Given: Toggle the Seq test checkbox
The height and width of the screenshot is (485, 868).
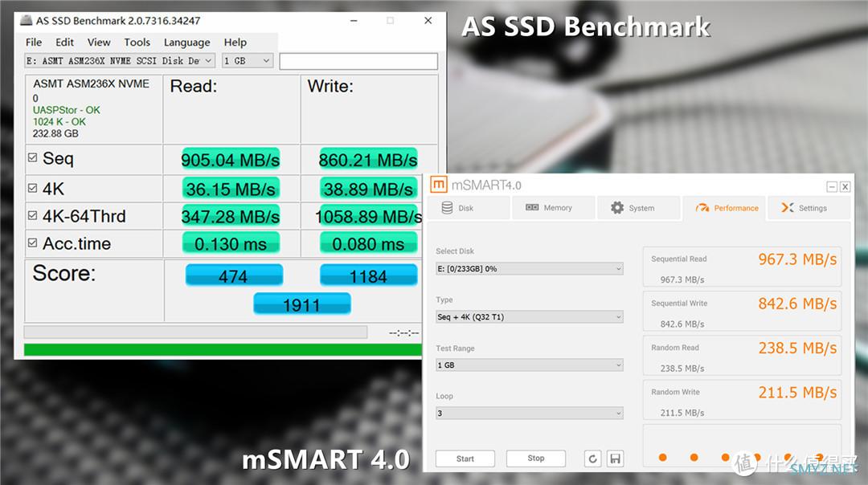Looking at the screenshot, I should click(x=33, y=157).
